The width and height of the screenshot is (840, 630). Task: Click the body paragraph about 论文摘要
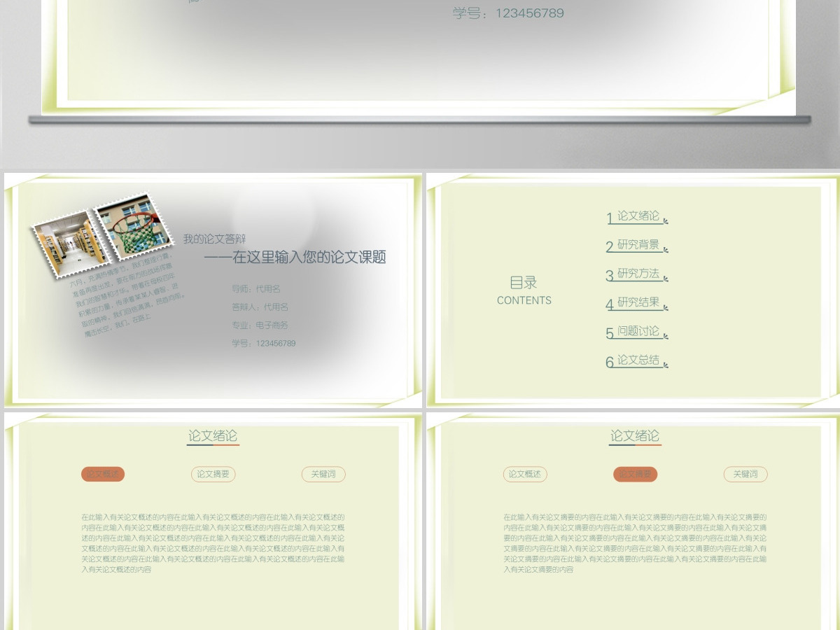click(635, 543)
